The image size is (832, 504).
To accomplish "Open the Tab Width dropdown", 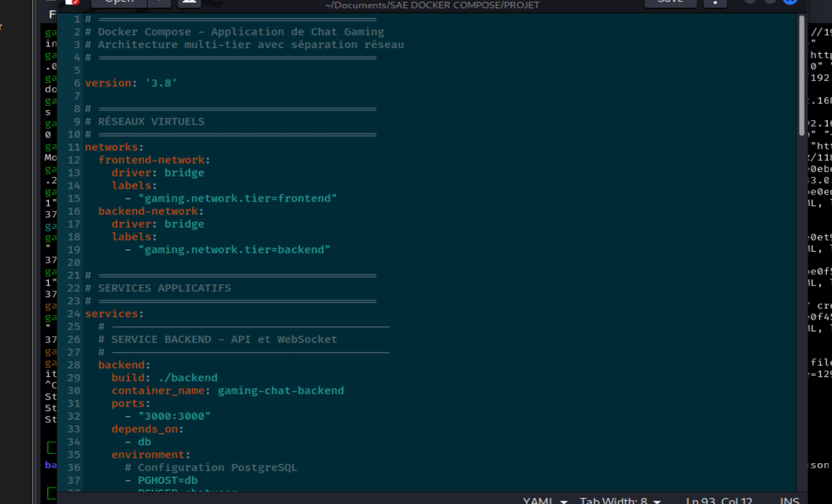I will coord(620,500).
